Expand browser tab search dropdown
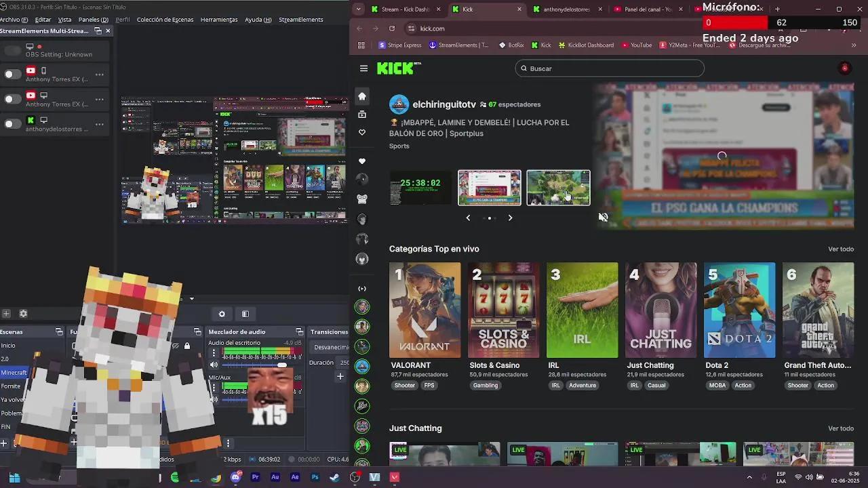The image size is (868, 488). pyautogui.click(x=358, y=9)
